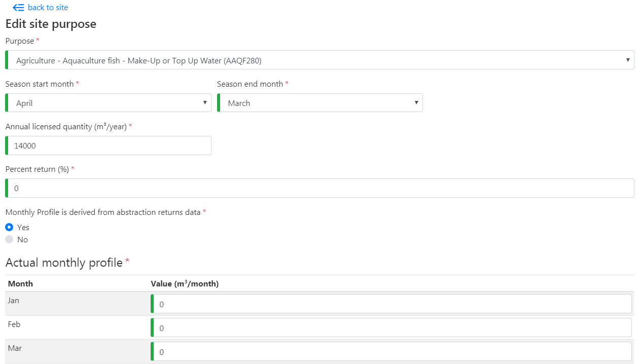The width and height of the screenshot is (639, 364).
Task: Click the Season start month arrow
Action: tap(205, 103)
